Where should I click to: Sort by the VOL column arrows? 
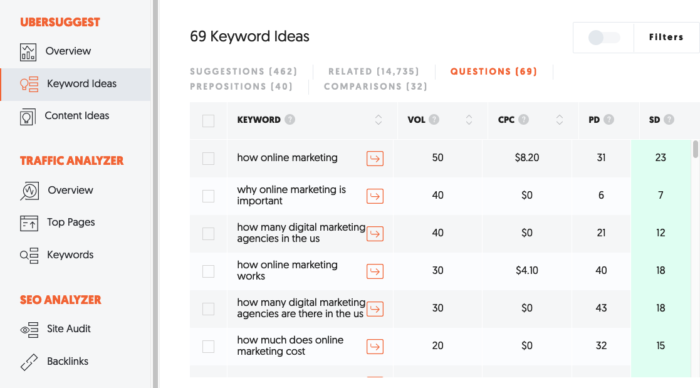coord(469,120)
